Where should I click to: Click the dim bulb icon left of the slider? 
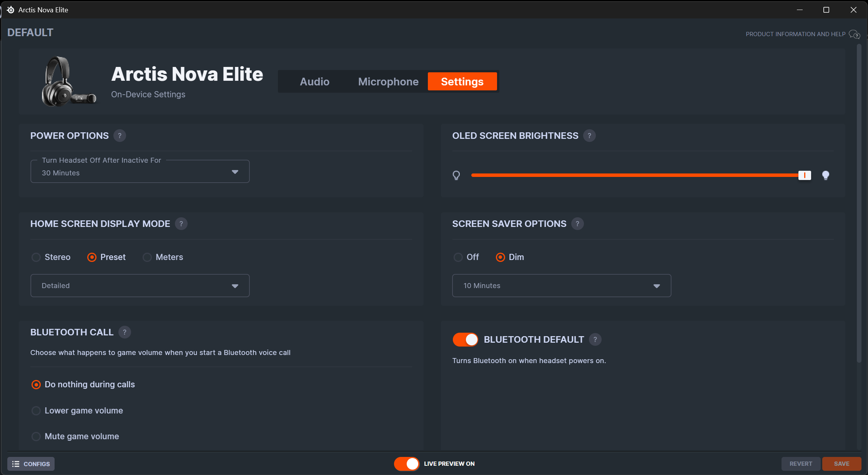pyautogui.click(x=456, y=175)
